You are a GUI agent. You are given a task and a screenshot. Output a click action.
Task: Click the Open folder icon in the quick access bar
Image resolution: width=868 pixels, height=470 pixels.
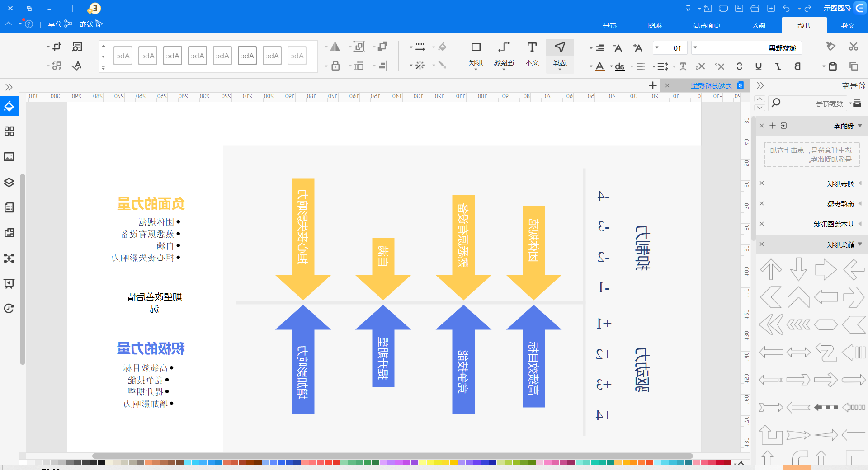(x=755, y=8)
